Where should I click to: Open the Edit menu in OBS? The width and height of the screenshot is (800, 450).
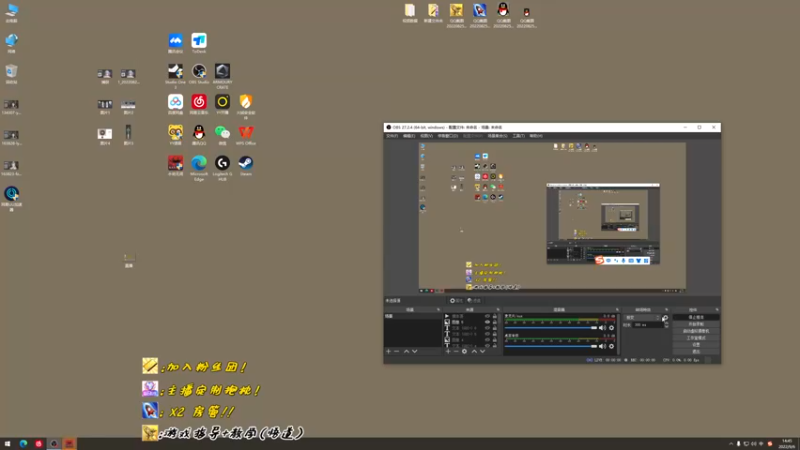pos(409,136)
